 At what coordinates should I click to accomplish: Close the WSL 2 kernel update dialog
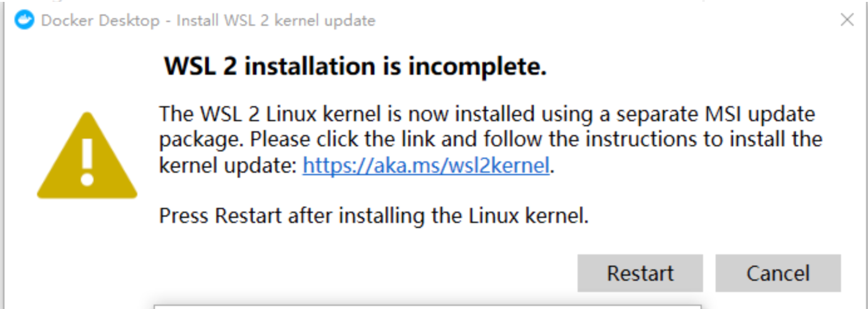(x=847, y=20)
